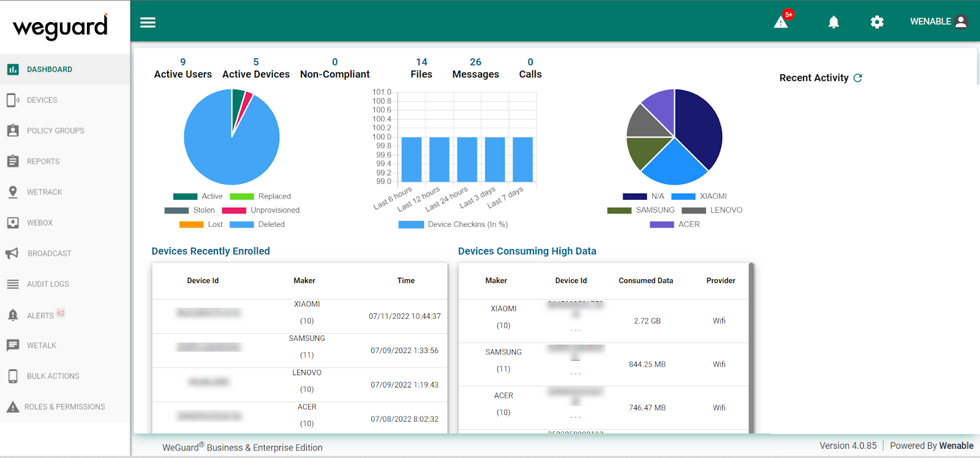This screenshot has width=980, height=458.
Task: Click the Audit Logs list icon
Action: point(13,284)
